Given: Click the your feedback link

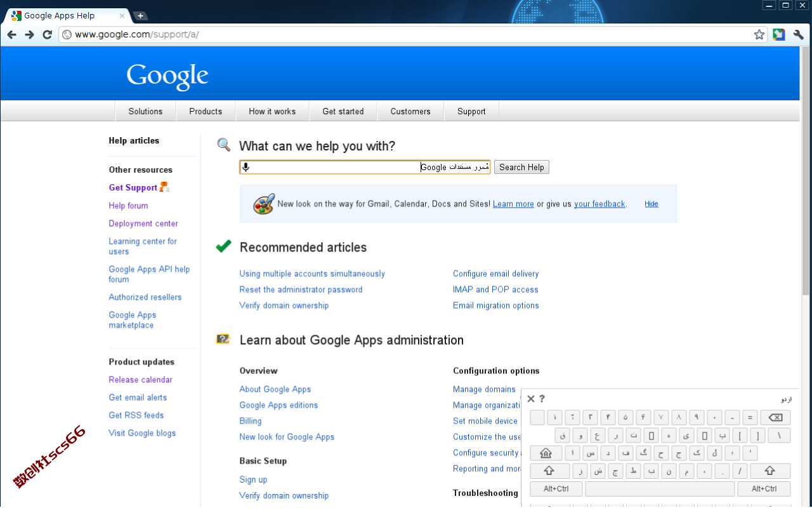Looking at the screenshot, I should point(599,204).
